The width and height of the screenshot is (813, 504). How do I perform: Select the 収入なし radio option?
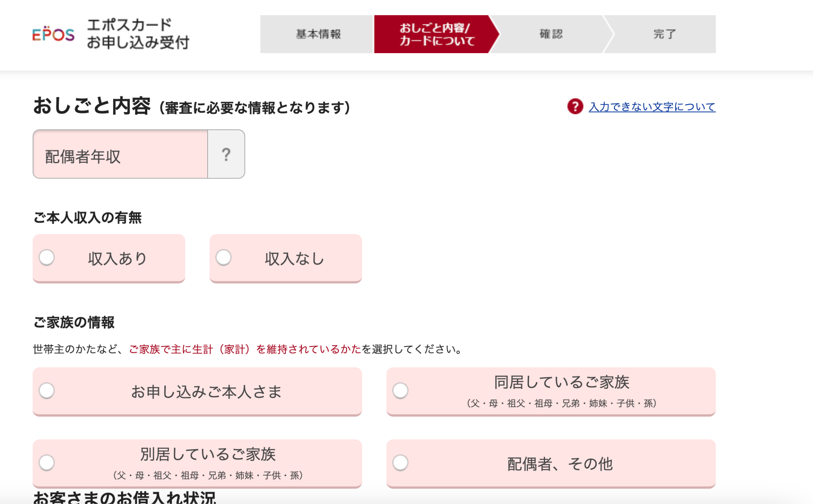pyautogui.click(x=223, y=258)
